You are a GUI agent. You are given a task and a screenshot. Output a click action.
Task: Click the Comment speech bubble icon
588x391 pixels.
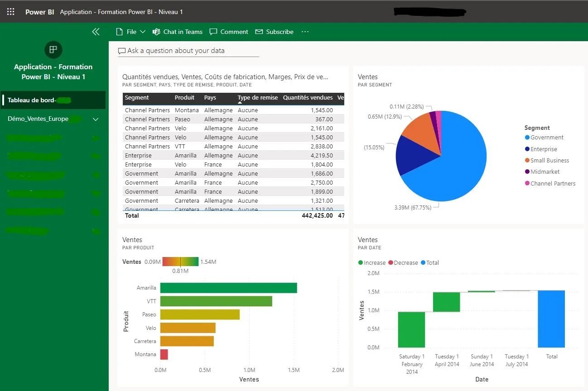[x=213, y=32]
